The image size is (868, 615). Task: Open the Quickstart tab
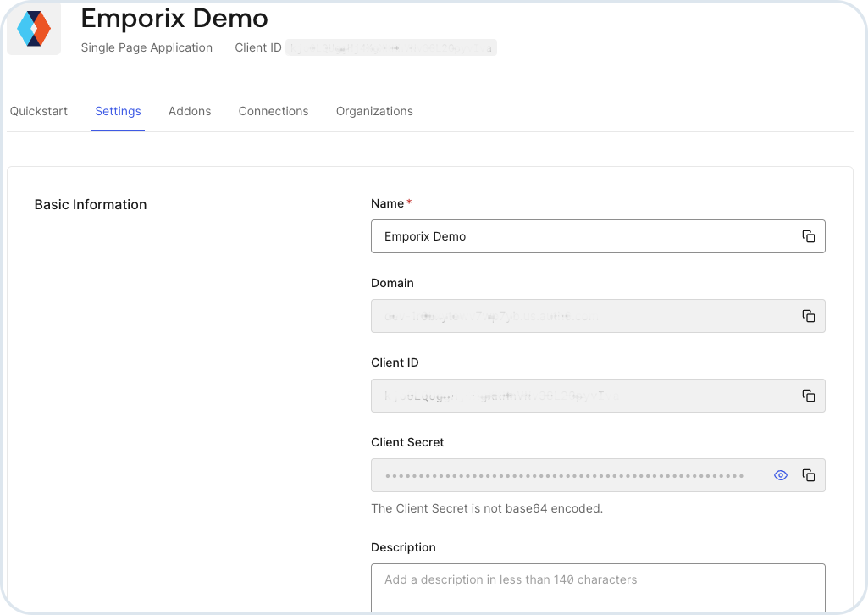[39, 111]
